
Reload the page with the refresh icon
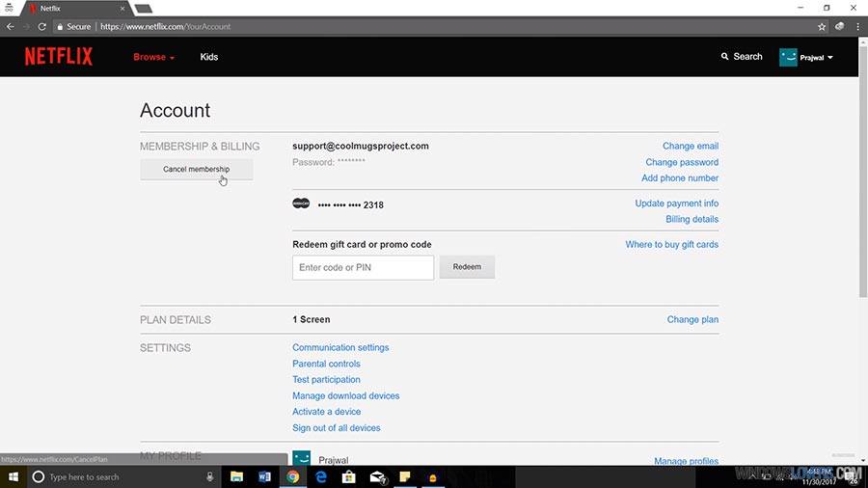coord(42,27)
